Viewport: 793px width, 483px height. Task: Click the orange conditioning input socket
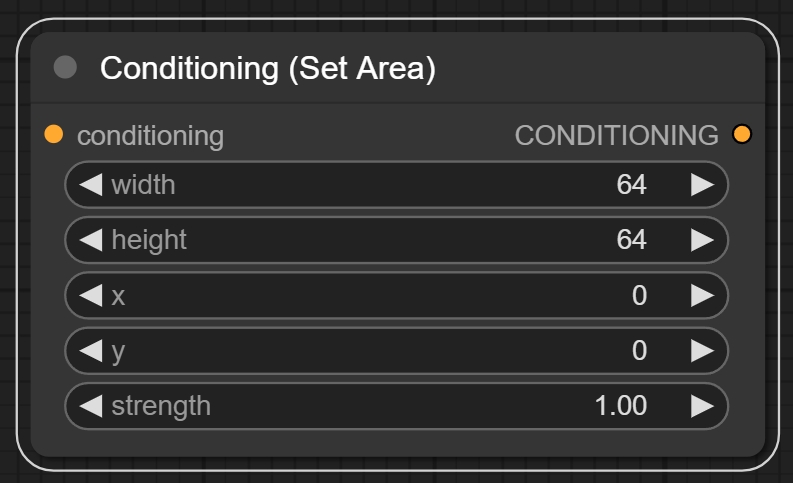[54, 134]
